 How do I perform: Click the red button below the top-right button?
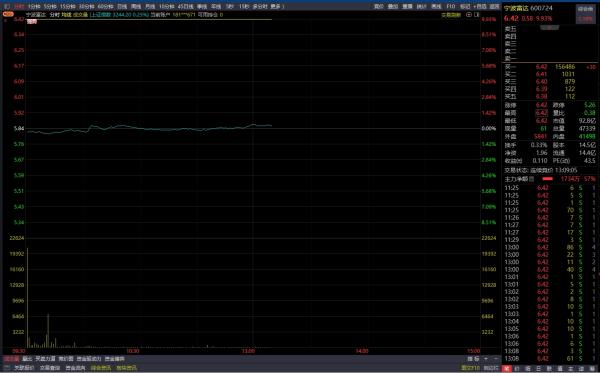pos(585,18)
